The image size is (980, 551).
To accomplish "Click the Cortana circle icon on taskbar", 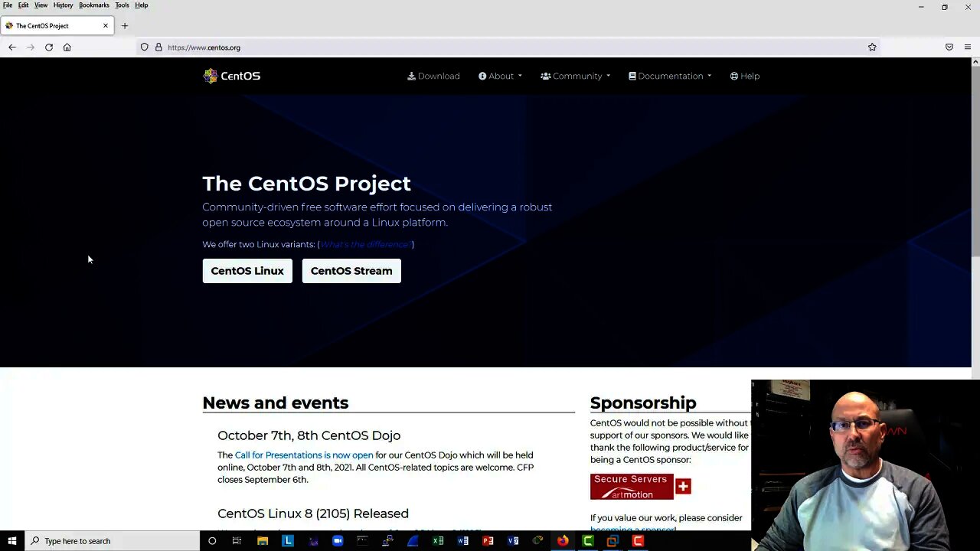I will tap(212, 541).
